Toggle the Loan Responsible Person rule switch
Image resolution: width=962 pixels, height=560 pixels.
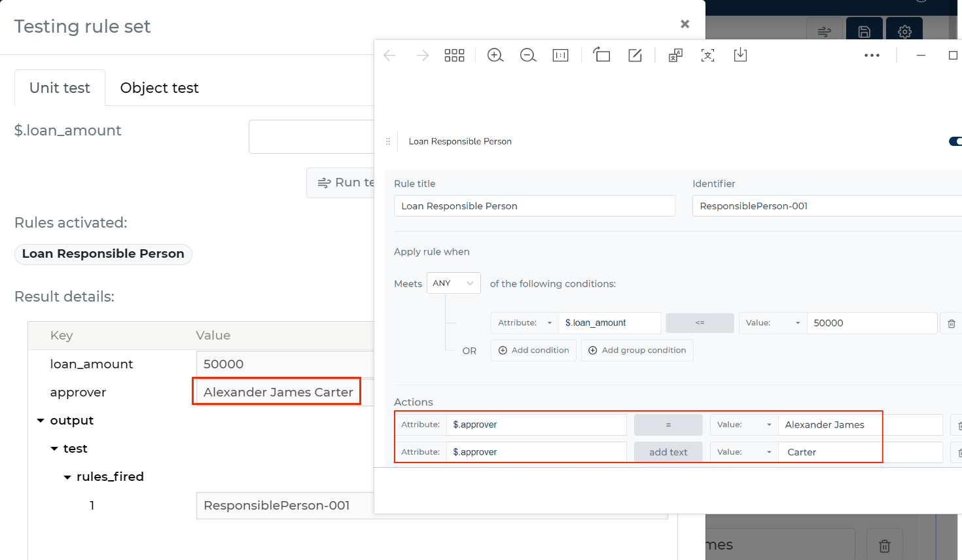click(x=955, y=141)
